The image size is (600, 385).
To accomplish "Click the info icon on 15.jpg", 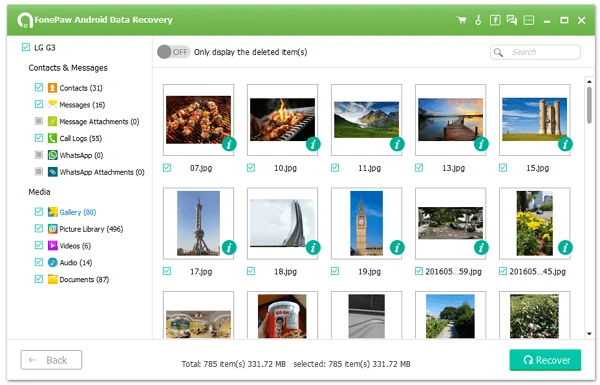I will 565,144.
